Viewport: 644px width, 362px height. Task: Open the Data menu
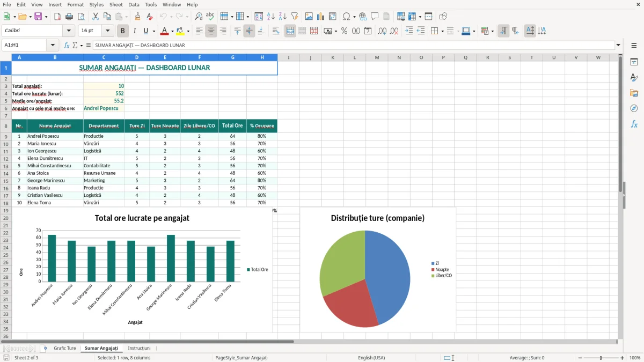click(x=134, y=4)
